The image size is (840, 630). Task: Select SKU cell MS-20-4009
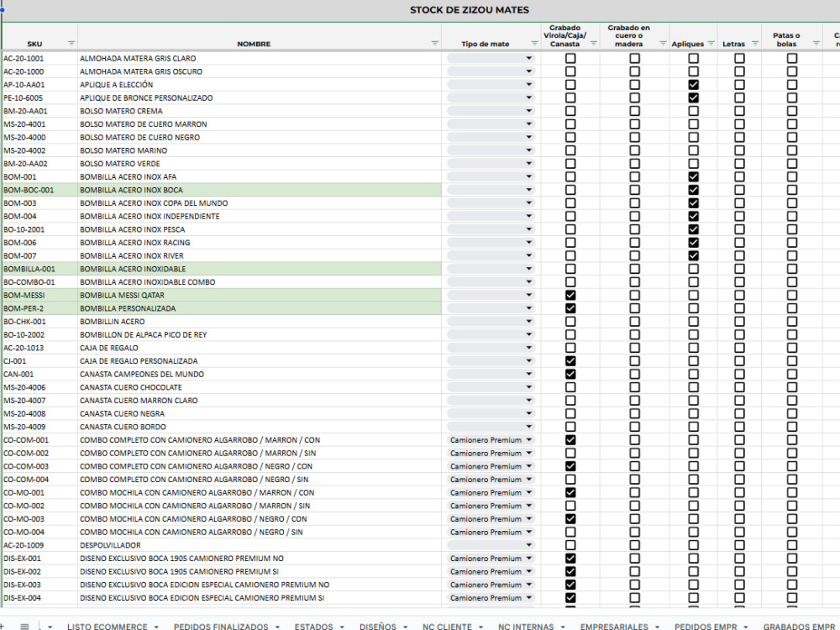(x=39, y=427)
